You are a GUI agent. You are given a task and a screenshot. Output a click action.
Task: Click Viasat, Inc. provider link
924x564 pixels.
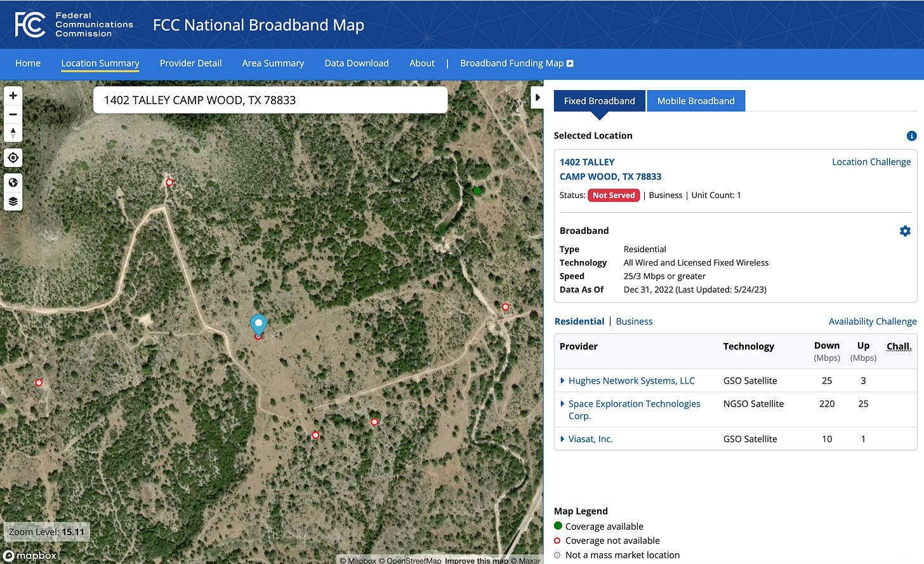coord(591,439)
